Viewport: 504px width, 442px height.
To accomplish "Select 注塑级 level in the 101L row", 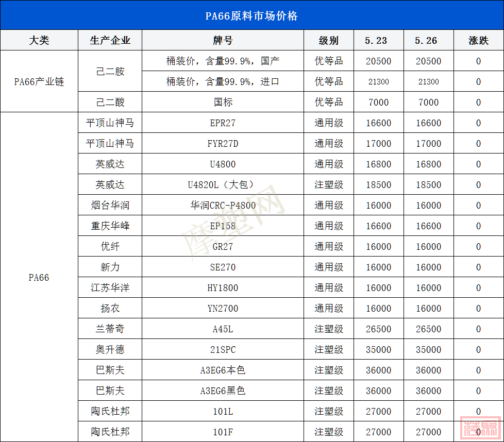I will 328,411.
